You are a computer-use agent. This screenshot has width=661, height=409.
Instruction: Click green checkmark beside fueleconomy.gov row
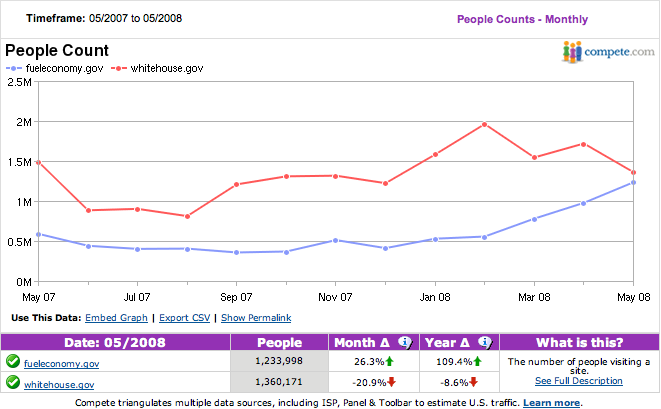(13, 361)
